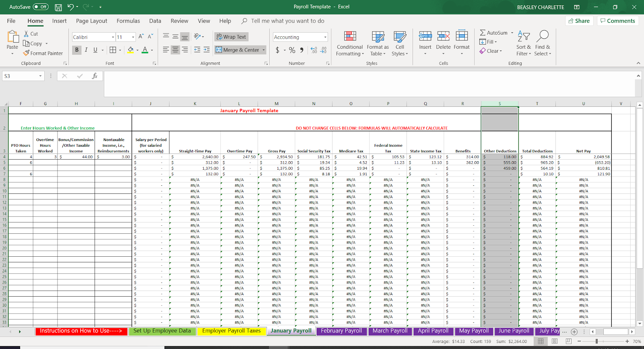Click the Orientation text angle icon
This screenshot has width=644, height=349.
tap(197, 37)
